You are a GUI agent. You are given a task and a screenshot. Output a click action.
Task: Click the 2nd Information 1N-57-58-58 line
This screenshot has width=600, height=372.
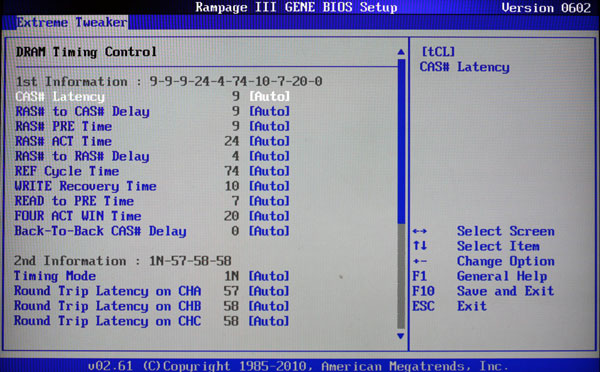pyautogui.click(x=123, y=261)
